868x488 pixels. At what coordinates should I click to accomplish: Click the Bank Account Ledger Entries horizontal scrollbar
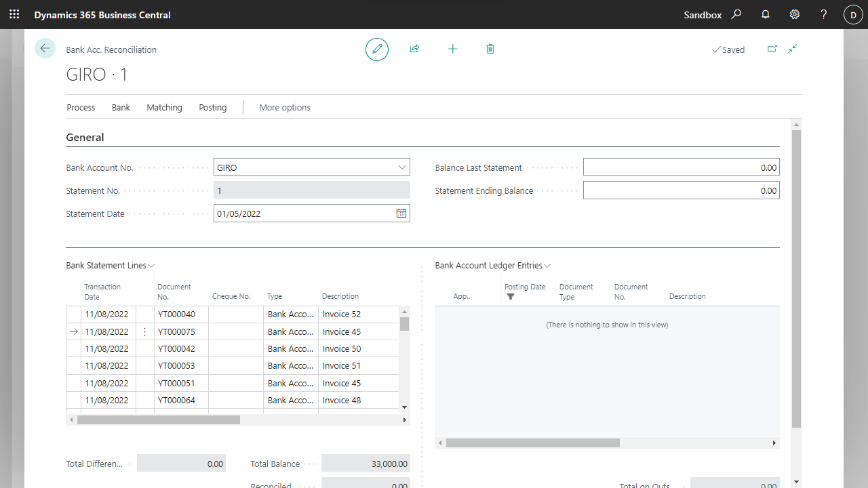coord(533,443)
